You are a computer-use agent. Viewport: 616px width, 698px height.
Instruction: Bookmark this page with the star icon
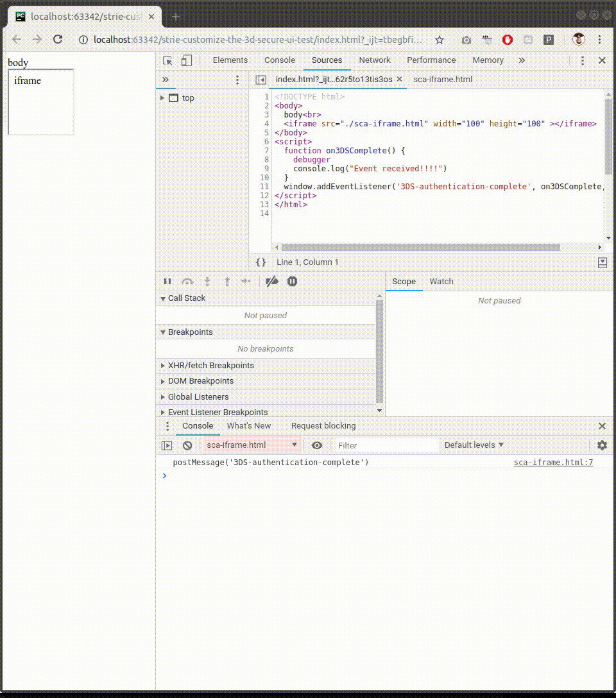pyautogui.click(x=440, y=40)
